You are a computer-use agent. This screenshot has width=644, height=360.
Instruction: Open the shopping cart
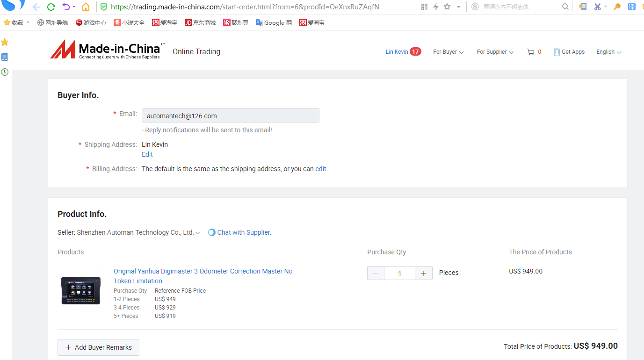[x=534, y=52]
